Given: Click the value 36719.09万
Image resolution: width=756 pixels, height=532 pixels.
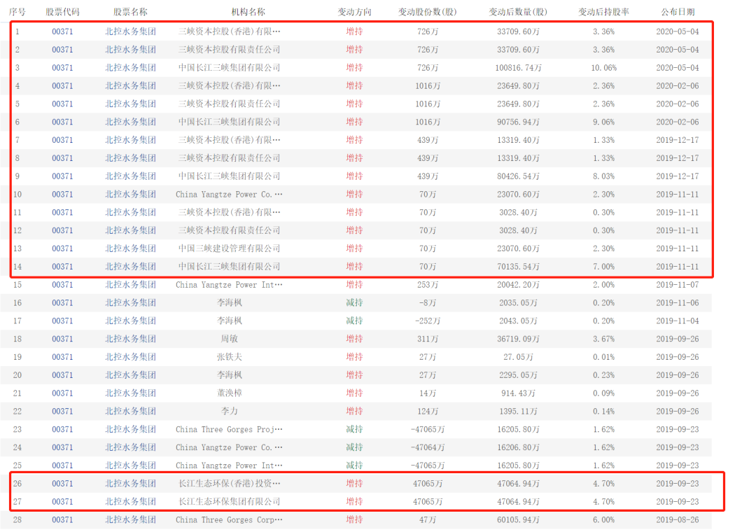Looking at the screenshot, I should 518,339.
